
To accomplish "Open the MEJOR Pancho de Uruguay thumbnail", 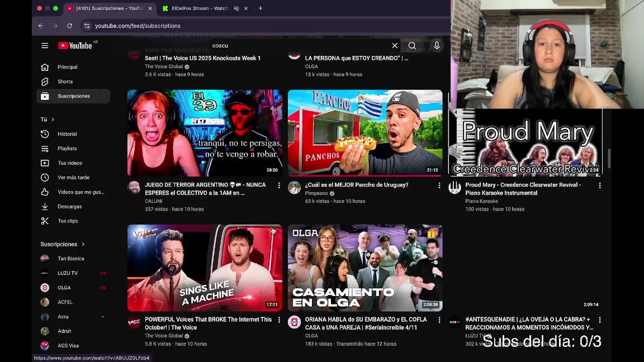I will click(365, 133).
